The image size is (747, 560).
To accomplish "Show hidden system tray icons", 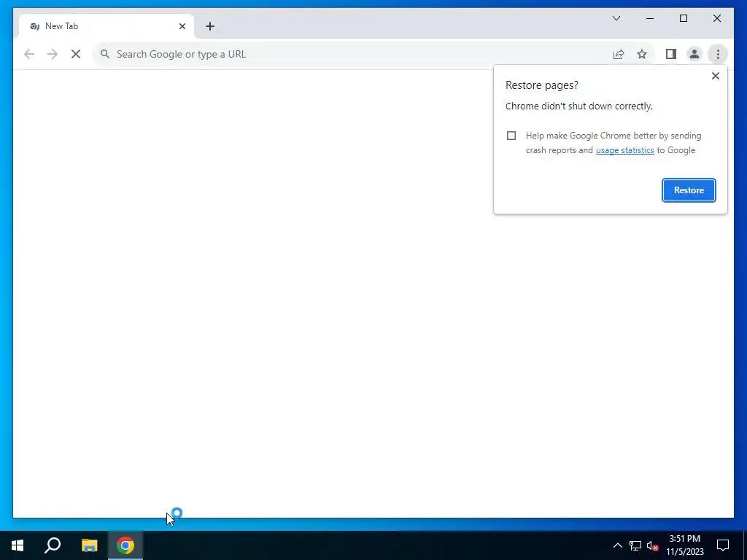I will (x=617, y=545).
